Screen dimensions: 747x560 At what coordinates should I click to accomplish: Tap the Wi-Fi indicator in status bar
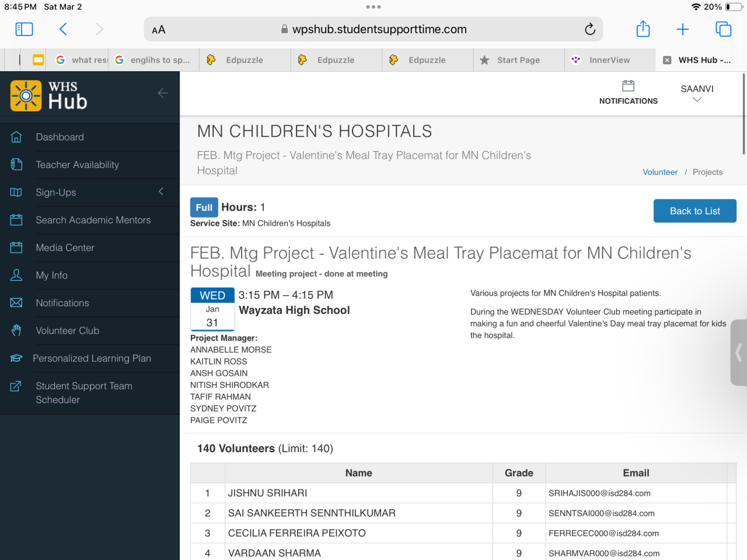(696, 7)
